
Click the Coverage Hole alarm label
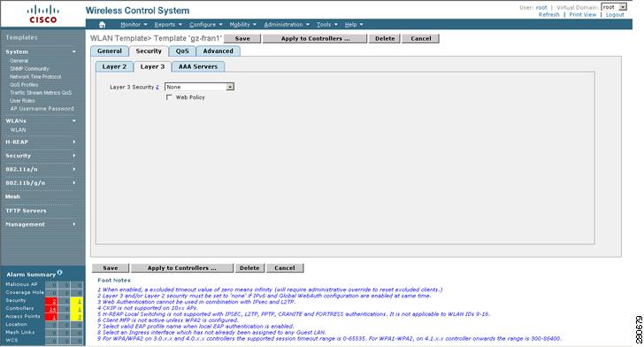click(x=25, y=292)
